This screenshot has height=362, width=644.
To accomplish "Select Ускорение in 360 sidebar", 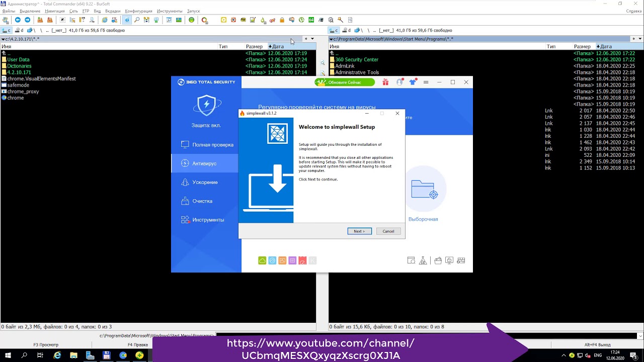I will click(x=205, y=182).
